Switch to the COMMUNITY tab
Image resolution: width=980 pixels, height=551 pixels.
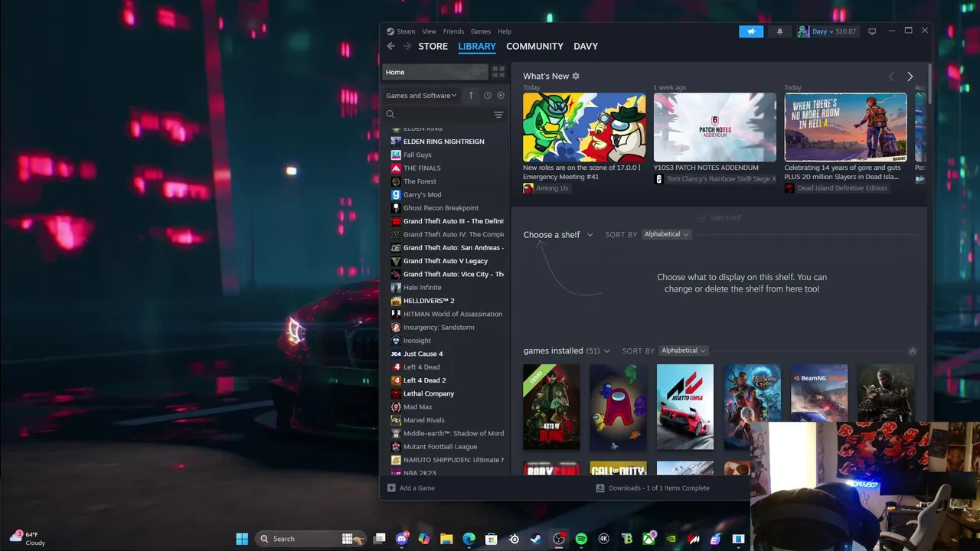534,46
